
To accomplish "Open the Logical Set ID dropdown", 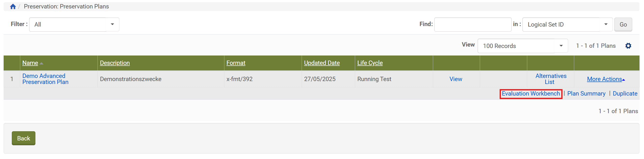I will coord(567,25).
